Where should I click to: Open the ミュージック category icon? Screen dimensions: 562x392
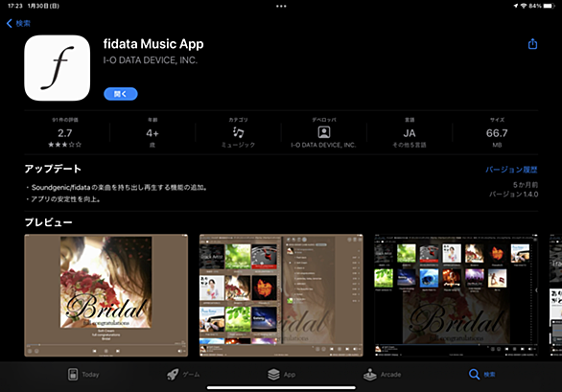pos(239,132)
